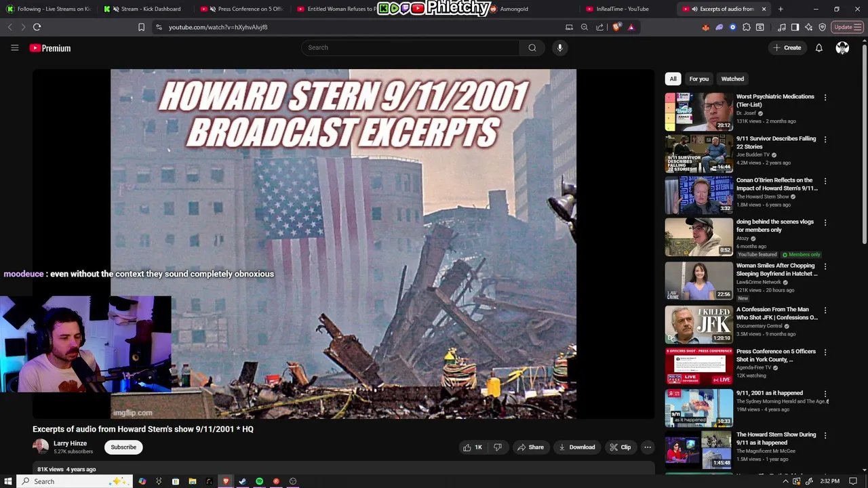Open a new browser tab
Image resolution: width=868 pixels, height=488 pixels.
point(781,9)
